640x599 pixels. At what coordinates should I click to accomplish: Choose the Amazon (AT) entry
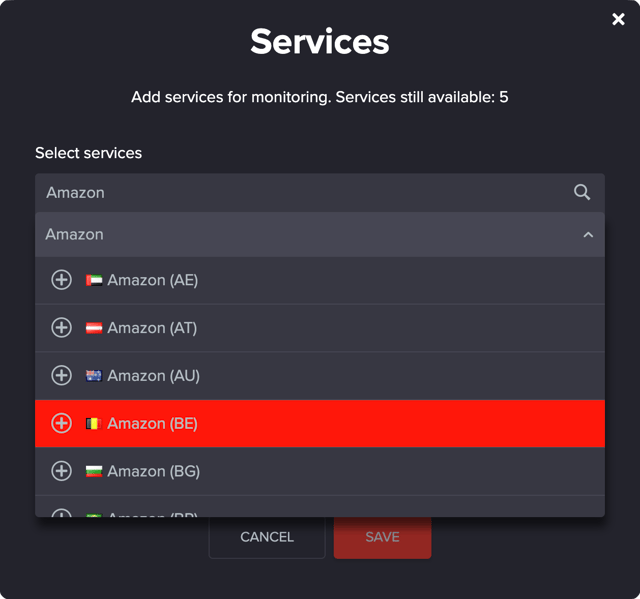tap(152, 328)
